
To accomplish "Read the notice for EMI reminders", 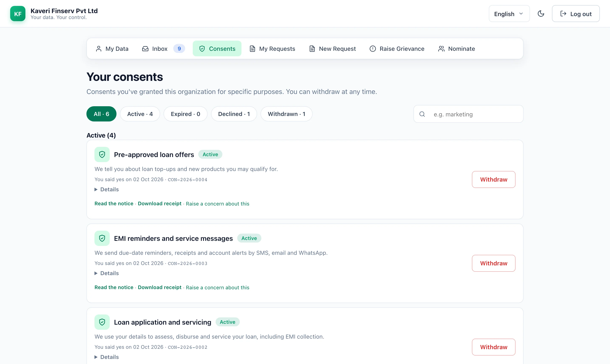I will (x=114, y=287).
